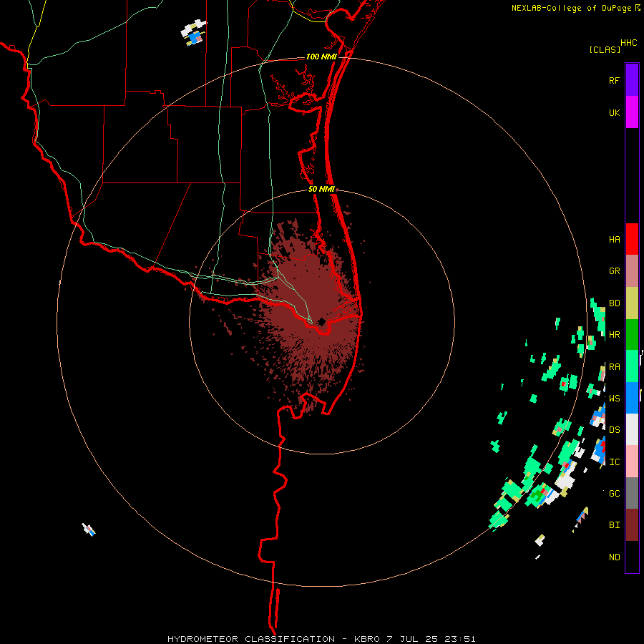Click the purple RF legend color swatch
Viewport: 644px width, 644px height.
point(632,80)
